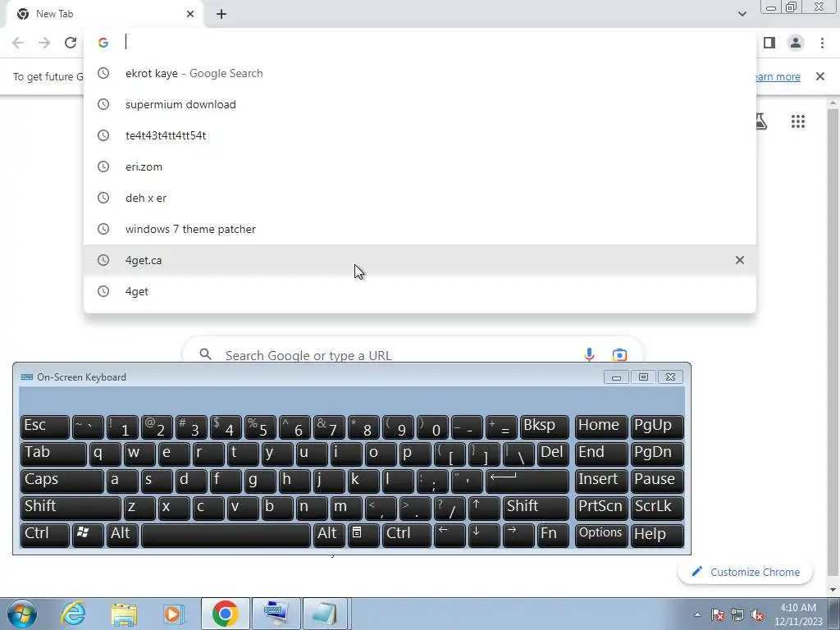Screen dimensions: 840x630
Task: Select the 'ekrot kaye' suggestion
Action: 420,73
